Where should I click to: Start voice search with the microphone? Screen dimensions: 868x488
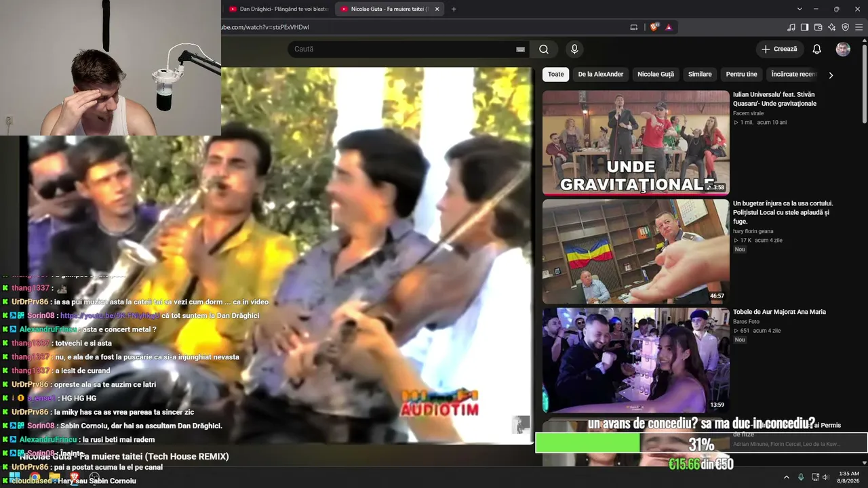[574, 49]
